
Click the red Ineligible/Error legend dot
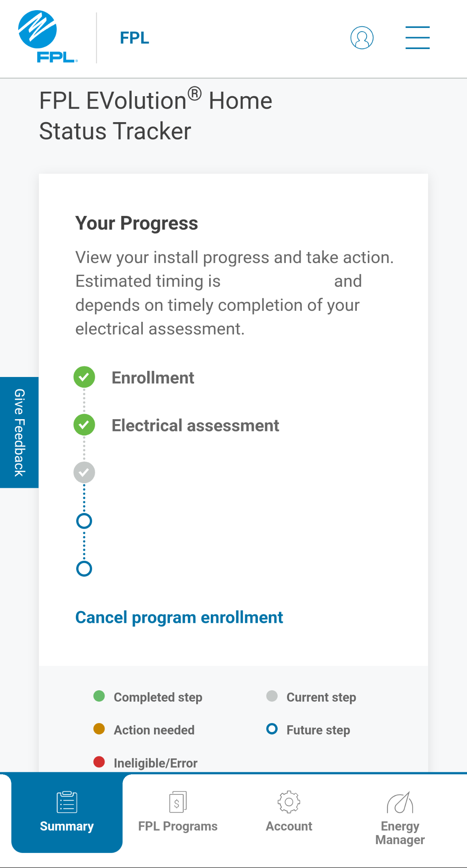tap(99, 762)
